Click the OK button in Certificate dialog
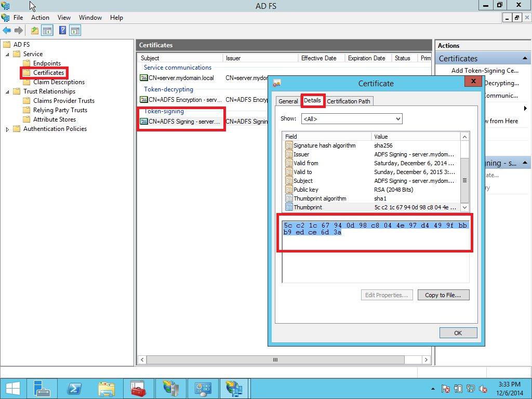The height and width of the screenshot is (399, 532). 458,332
